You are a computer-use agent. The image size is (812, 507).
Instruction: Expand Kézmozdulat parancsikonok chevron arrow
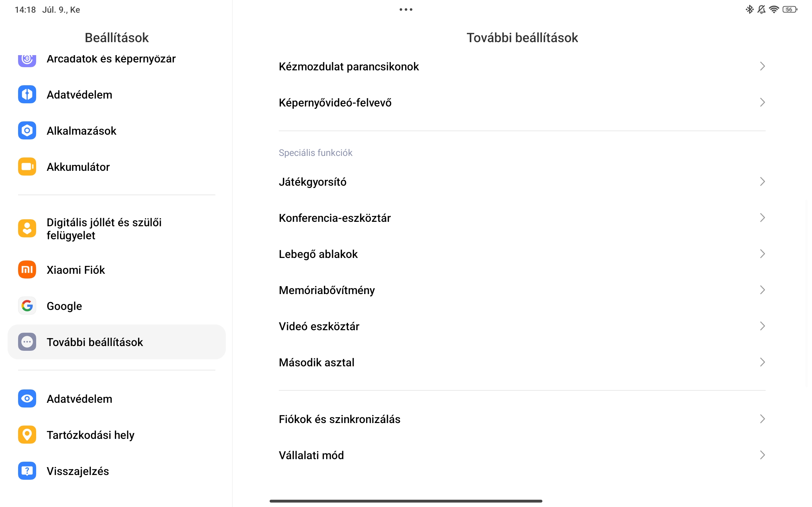[762, 67]
